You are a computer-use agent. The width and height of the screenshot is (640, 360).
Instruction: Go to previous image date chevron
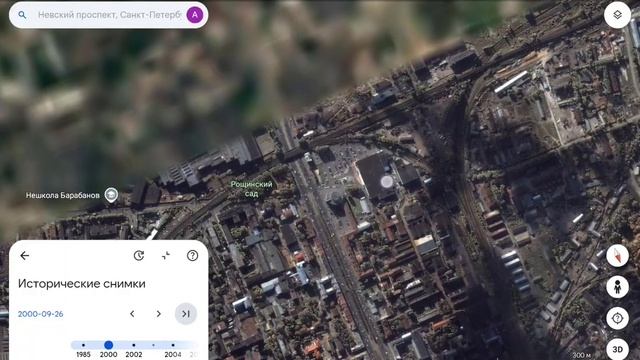click(x=132, y=314)
